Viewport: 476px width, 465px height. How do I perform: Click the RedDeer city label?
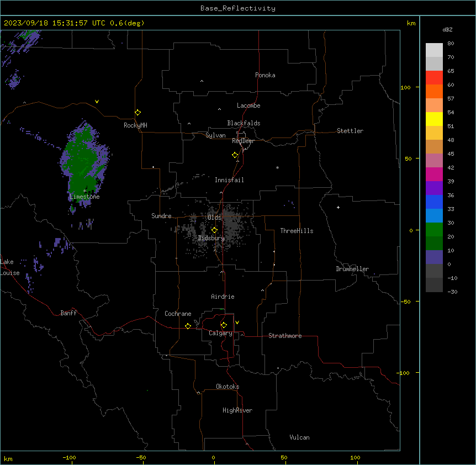coord(243,141)
